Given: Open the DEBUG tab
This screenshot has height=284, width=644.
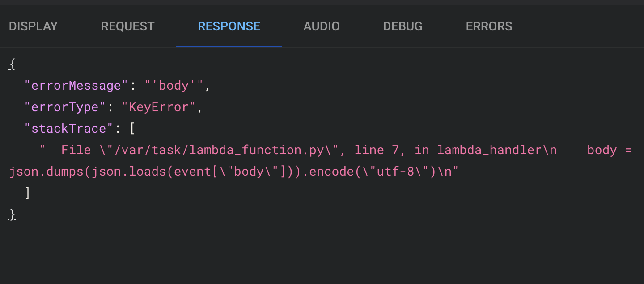Looking at the screenshot, I should tap(402, 26).
